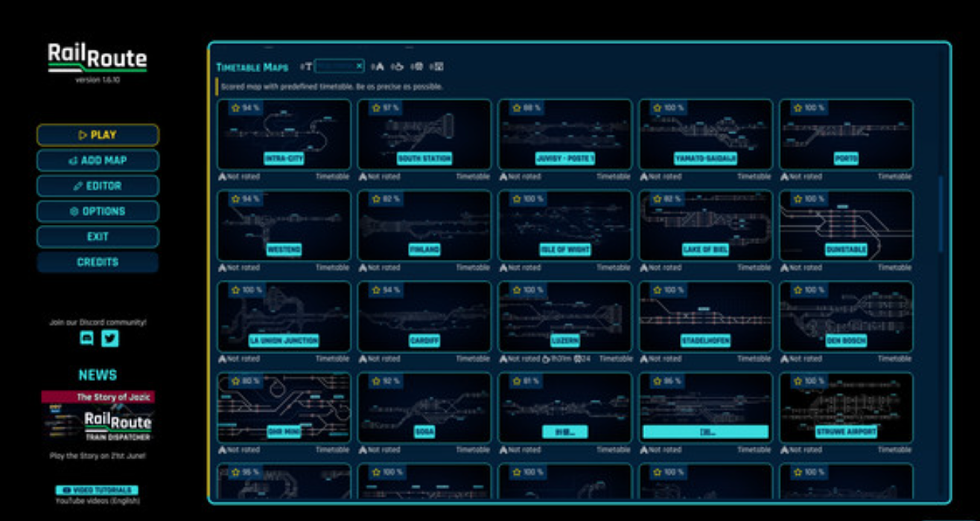Click the rating icon under Intra-City
This screenshot has width=980, height=521.
point(222,176)
